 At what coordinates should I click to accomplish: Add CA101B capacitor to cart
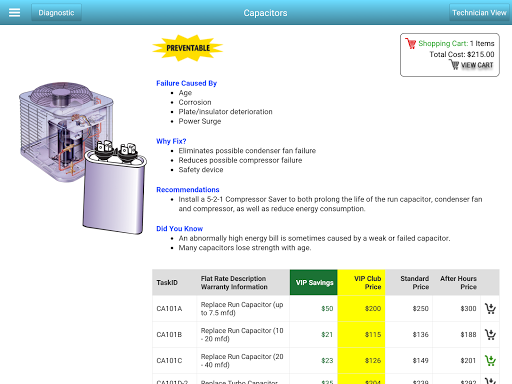point(490,334)
